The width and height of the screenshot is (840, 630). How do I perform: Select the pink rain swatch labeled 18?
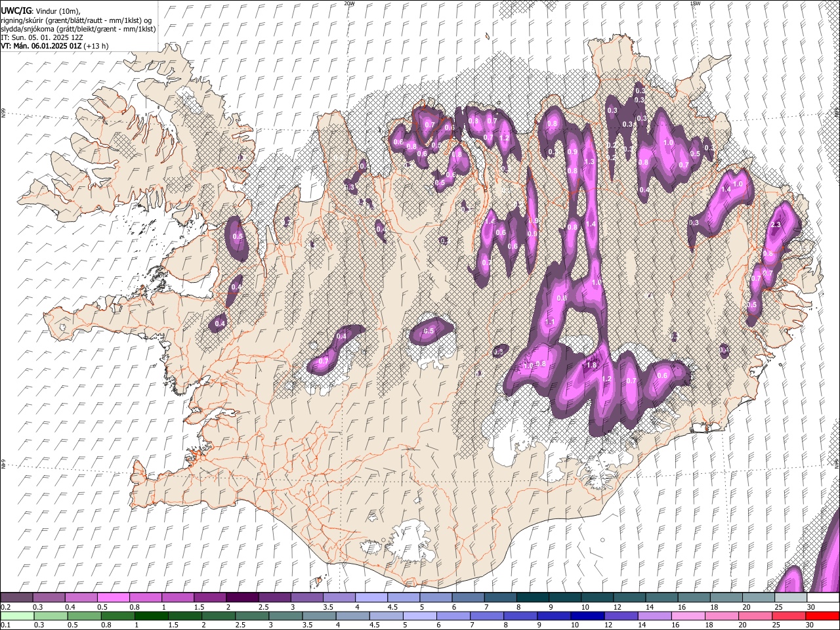pos(722,616)
